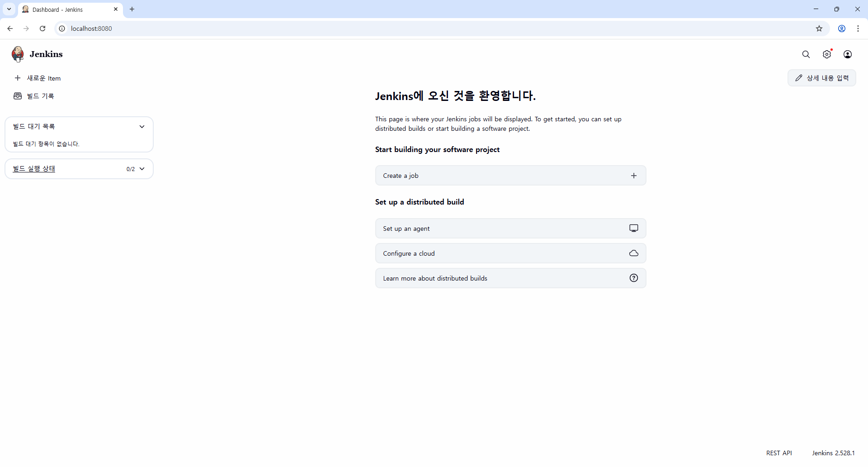This screenshot has width=868, height=467.
Task: Click the Jenkins title text link
Action: coord(46,54)
